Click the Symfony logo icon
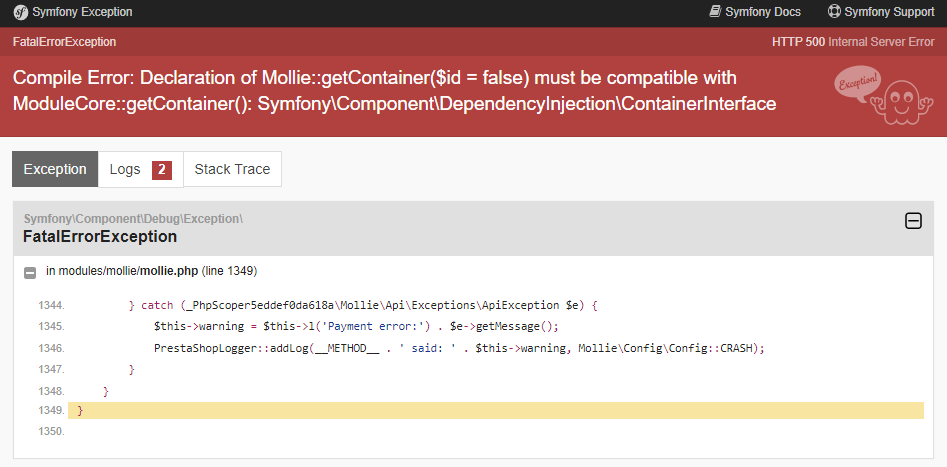The image size is (947, 467). tap(20, 12)
